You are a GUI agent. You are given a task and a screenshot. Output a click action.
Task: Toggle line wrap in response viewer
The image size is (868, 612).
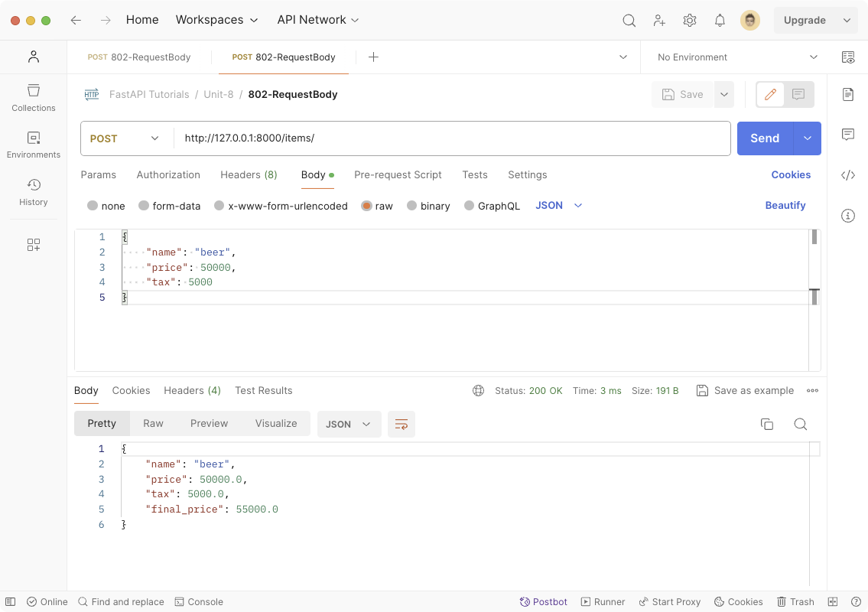(401, 424)
